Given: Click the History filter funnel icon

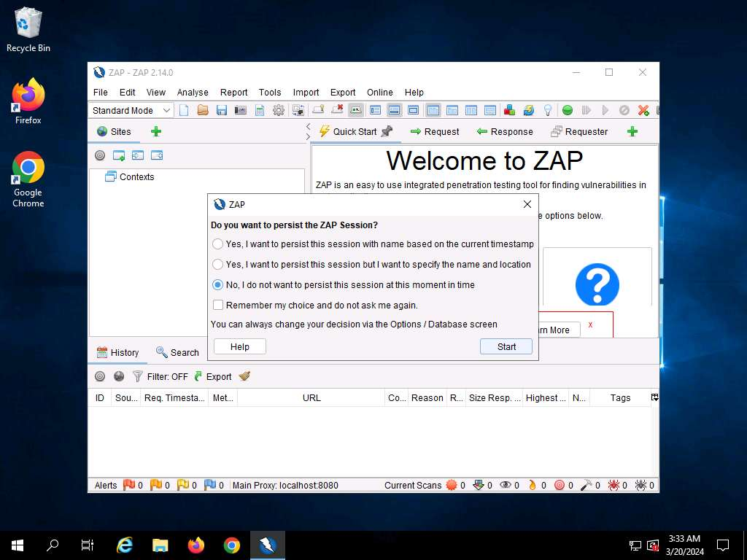Looking at the screenshot, I should click(x=137, y=376).
